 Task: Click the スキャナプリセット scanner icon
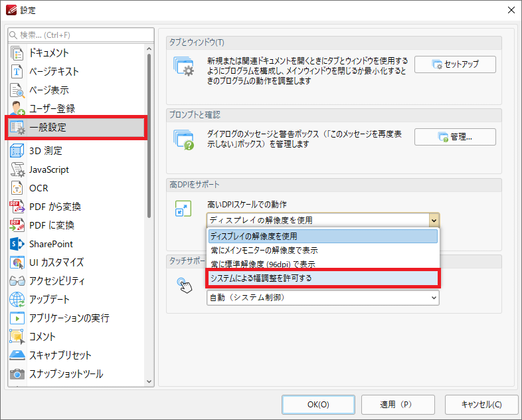(17, 356)
